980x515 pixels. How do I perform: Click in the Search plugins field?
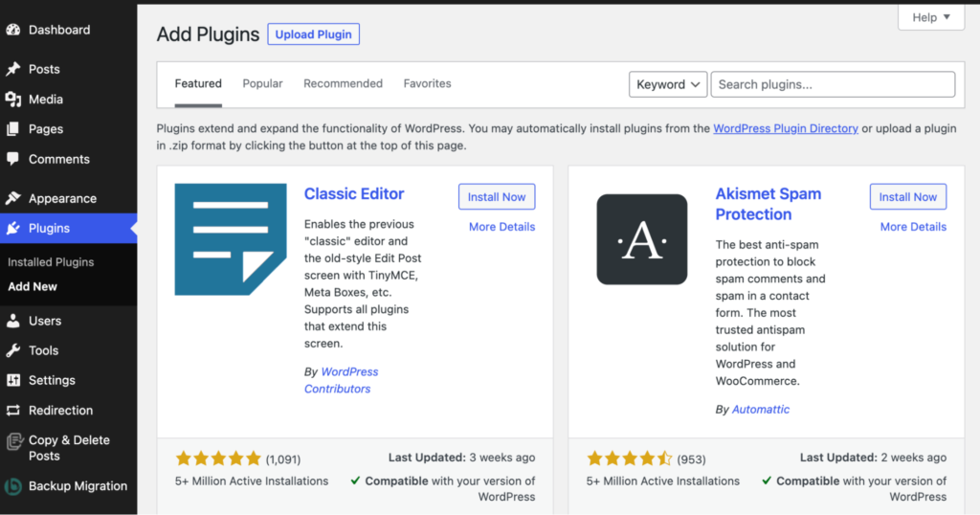834,84
